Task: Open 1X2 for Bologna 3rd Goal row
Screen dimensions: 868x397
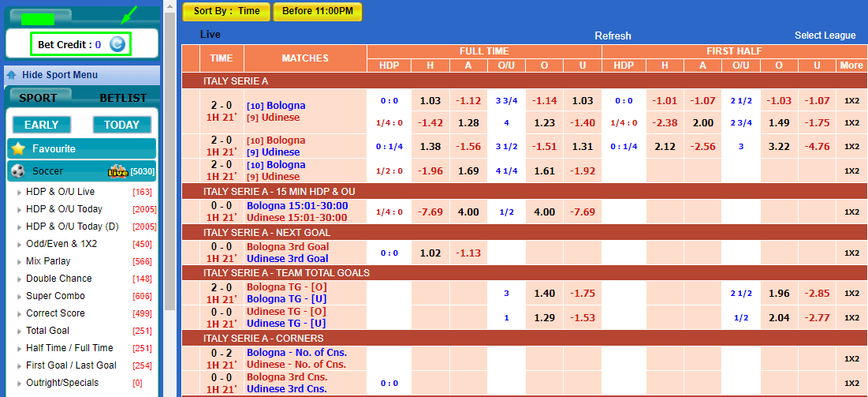Action: point(851,253)
